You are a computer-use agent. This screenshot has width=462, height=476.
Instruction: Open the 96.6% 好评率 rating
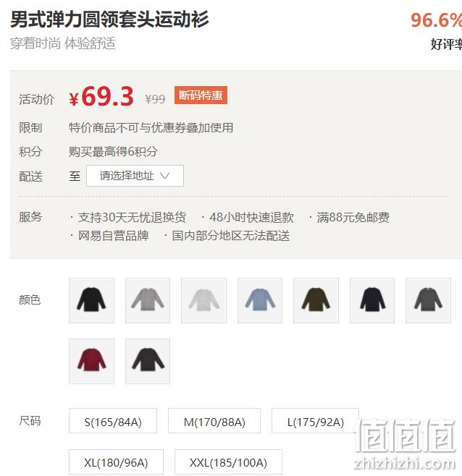point(437,30)
